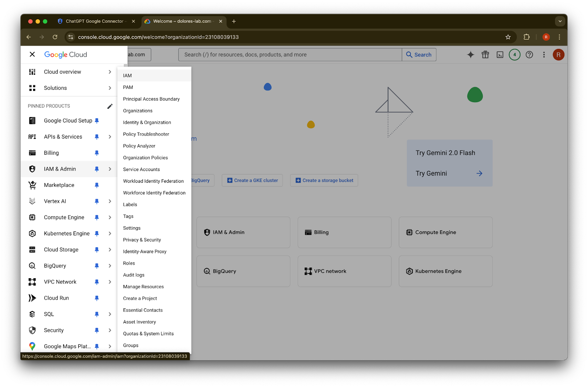This screenshot has width=588, height=387.
Task: Expand the Cloud overview submenu arrow
Action: [110, 72]
